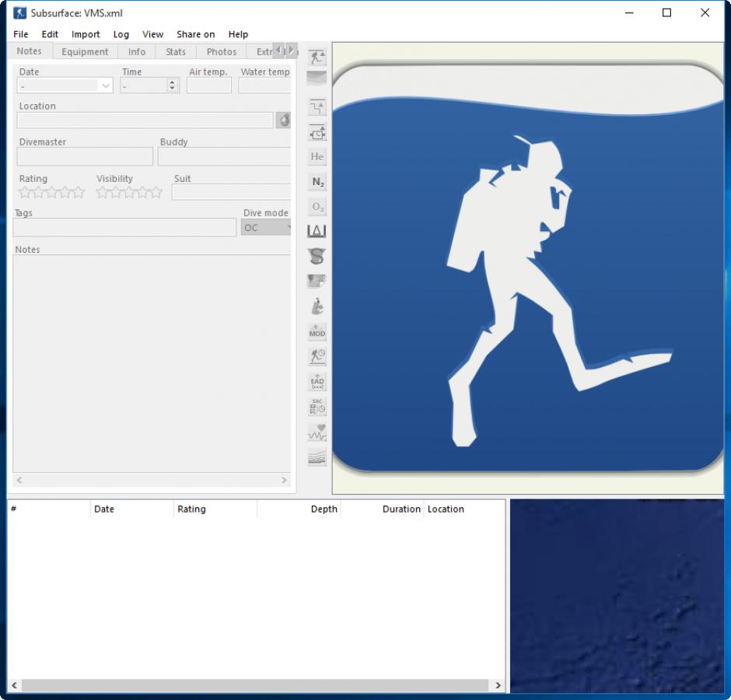The width and height of the screenshot is (731, 700).
Task: Toggle the cylinder tank bar icon
Action: pyautogui.click(x=317, y=306)
